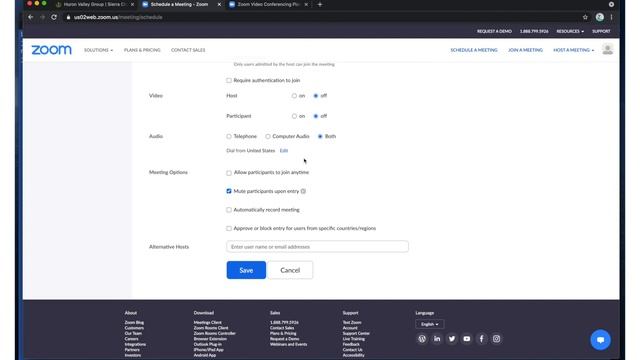
Task: Open the Test Zoom footer link
Action: coord(352,322)
